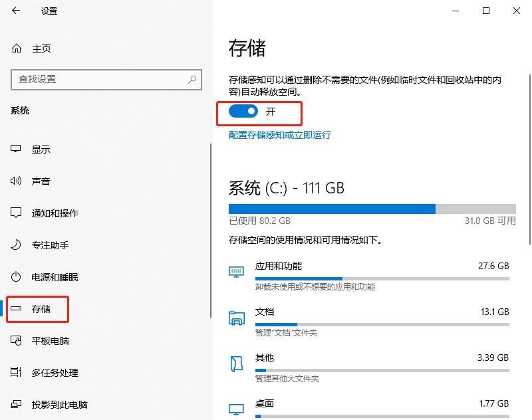
Task: Select the 通知和操作 chat bubble icon
Action: tap(16, 213)
